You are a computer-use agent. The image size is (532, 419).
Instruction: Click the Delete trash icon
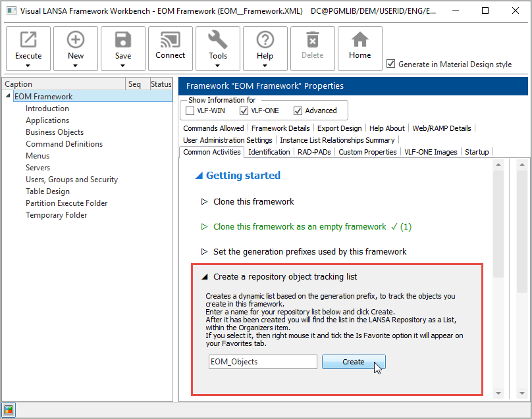tap(313, 39)
